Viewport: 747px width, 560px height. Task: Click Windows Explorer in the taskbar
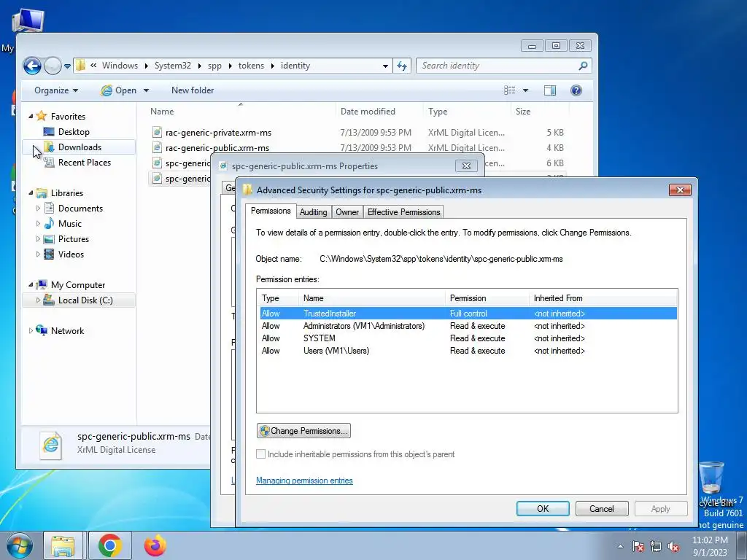pos(63,545)
